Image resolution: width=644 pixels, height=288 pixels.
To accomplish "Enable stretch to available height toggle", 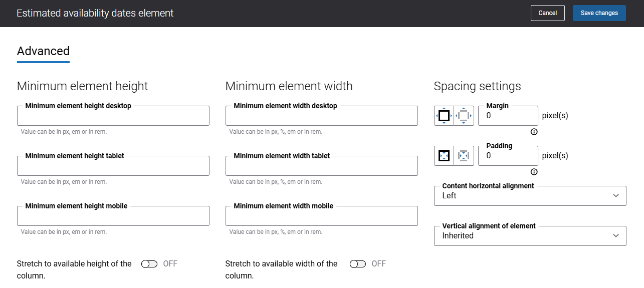I will click(x=149, y=264).
